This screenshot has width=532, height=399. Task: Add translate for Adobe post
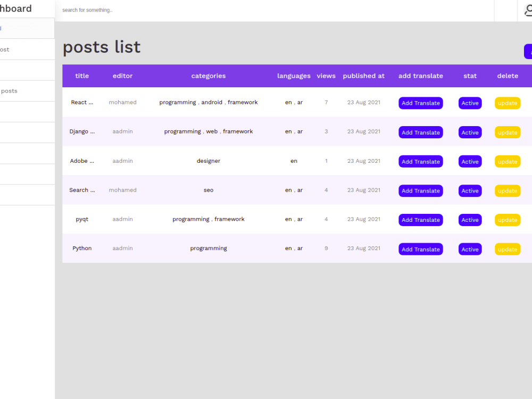point(420,162)
